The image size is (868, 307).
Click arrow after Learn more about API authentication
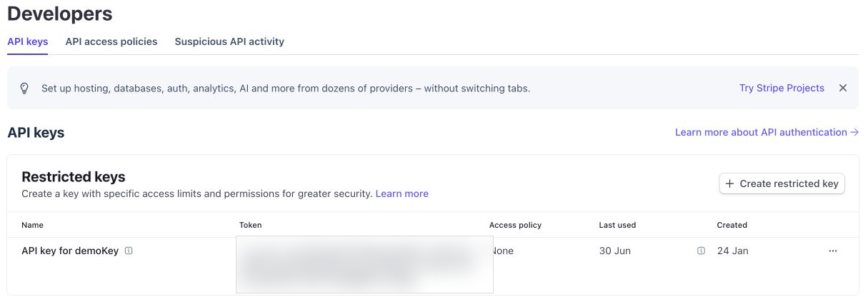coord(854,132)
